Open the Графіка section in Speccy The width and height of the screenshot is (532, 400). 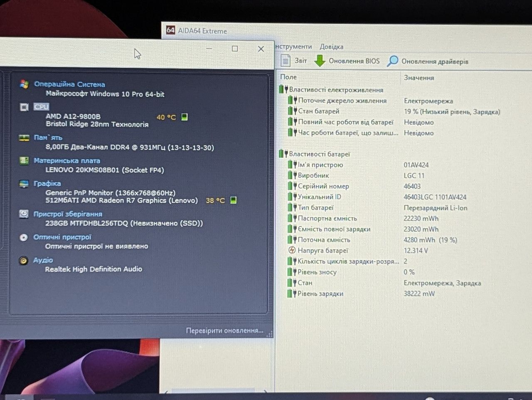point(47,184)
